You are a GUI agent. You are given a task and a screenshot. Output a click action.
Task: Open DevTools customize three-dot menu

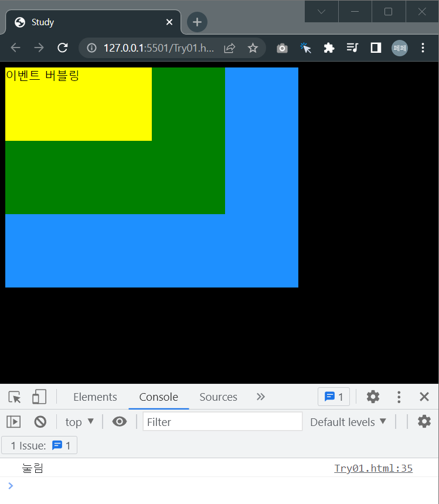point(399,397)
